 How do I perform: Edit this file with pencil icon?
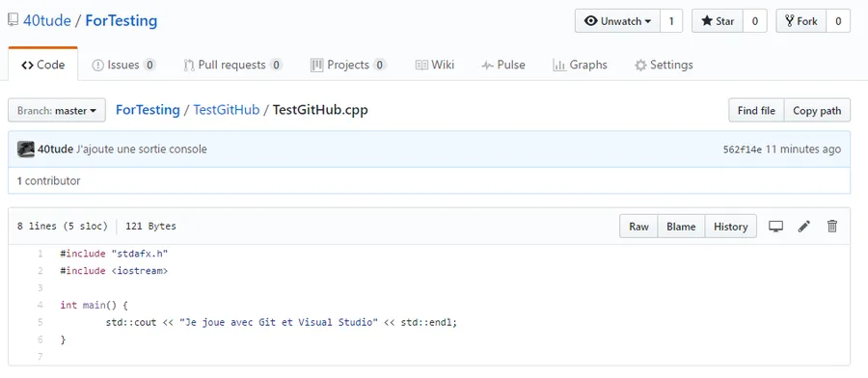click(803, 227)
